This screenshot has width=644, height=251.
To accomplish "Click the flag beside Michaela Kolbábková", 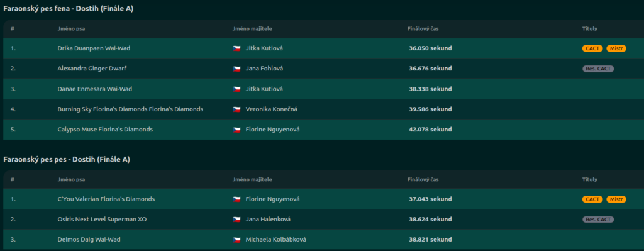I will coord(236,240).
